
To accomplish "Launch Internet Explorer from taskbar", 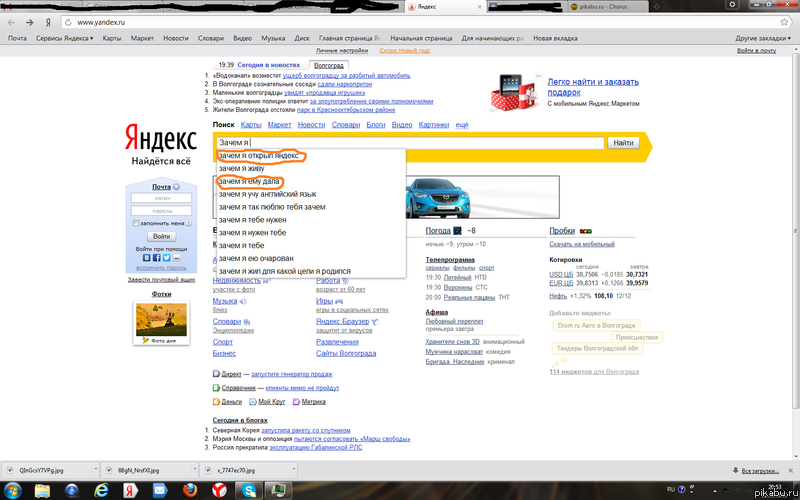I will 102,491.
